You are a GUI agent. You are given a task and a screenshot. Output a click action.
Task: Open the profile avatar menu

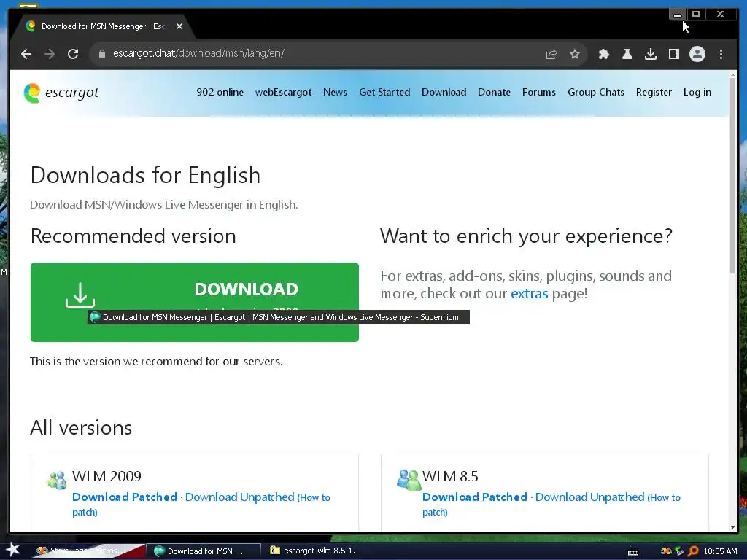click(697, 54)
